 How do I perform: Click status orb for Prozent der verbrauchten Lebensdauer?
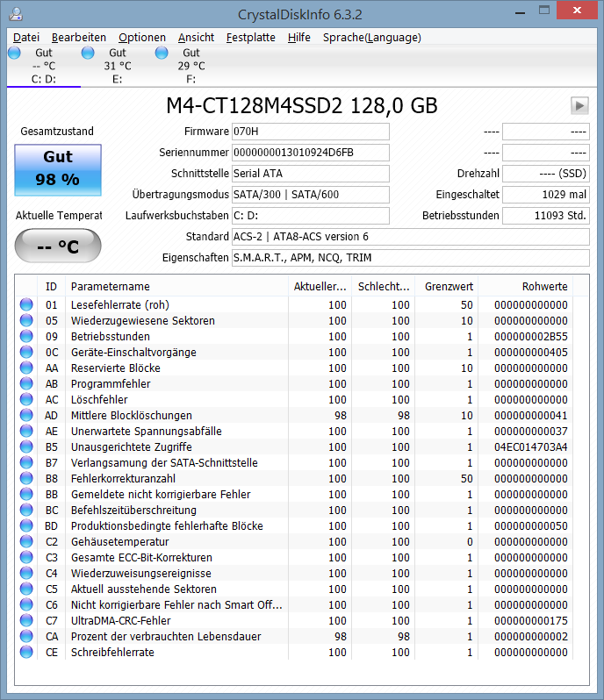(x=26, y=636)
